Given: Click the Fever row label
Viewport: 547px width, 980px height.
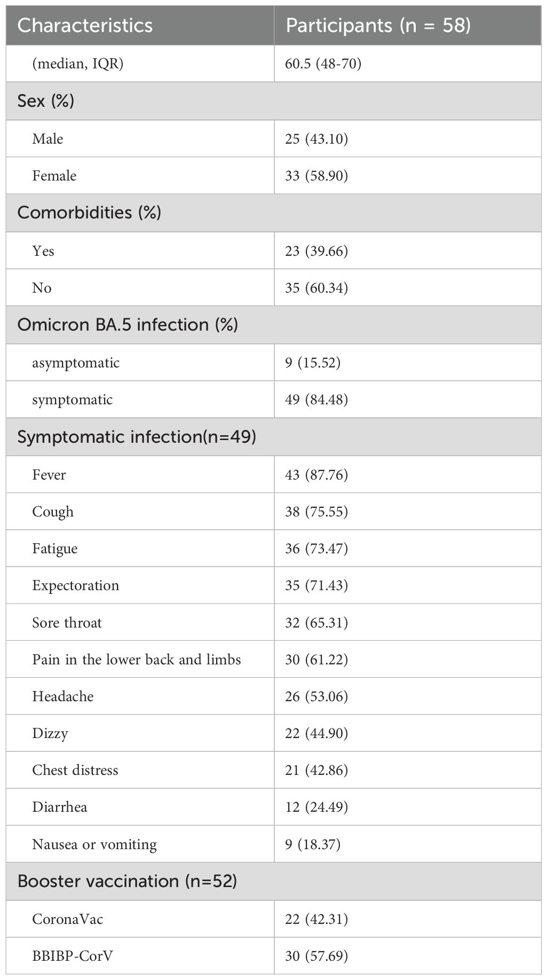Looking at the screenshot, I should (x=49, y=475).
